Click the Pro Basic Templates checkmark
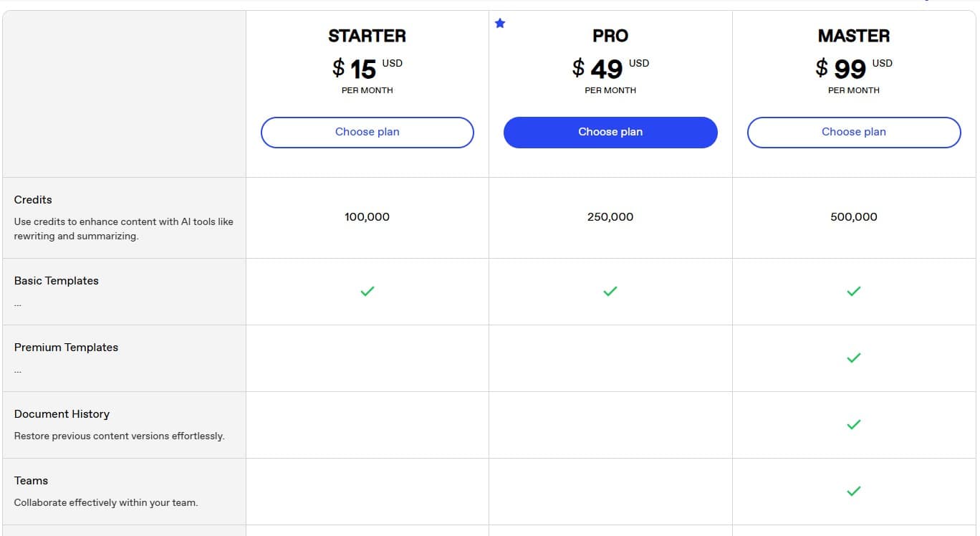Screen dimensions: 980x536 coord(610,291)
